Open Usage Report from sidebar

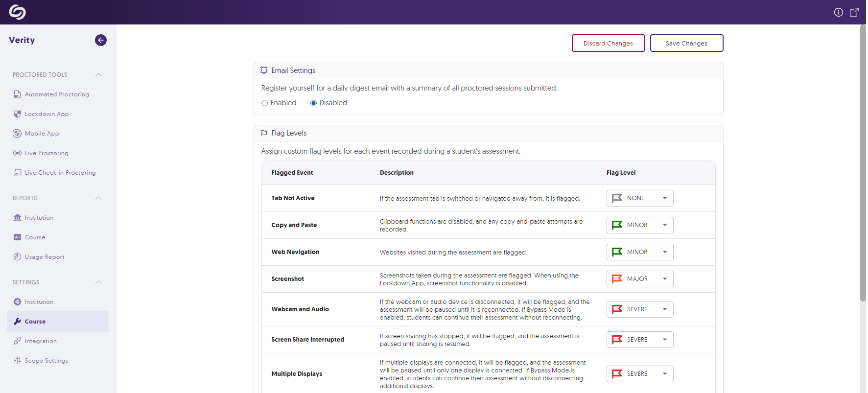point(45,257)
